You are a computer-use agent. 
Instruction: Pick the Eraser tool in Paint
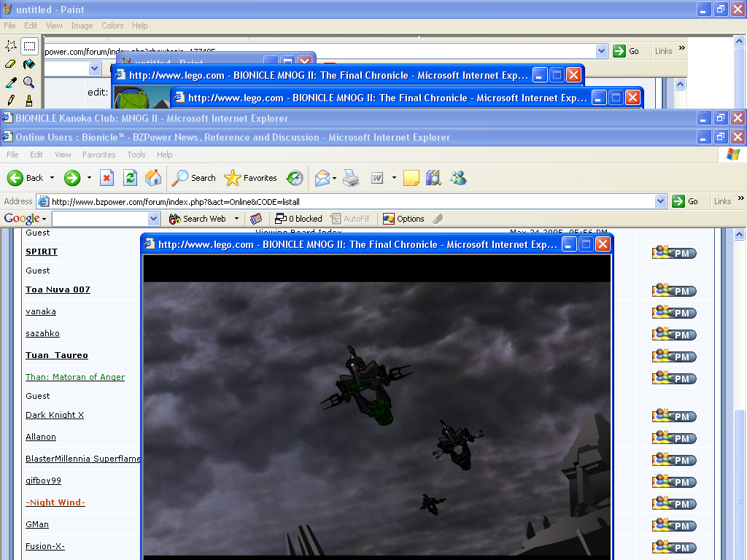[x=11, y=64]
